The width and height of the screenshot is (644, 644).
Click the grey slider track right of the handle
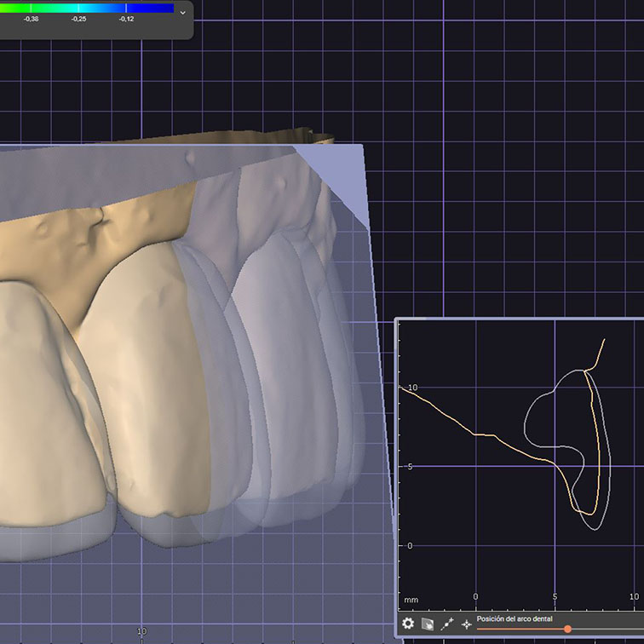click(607, 629)
